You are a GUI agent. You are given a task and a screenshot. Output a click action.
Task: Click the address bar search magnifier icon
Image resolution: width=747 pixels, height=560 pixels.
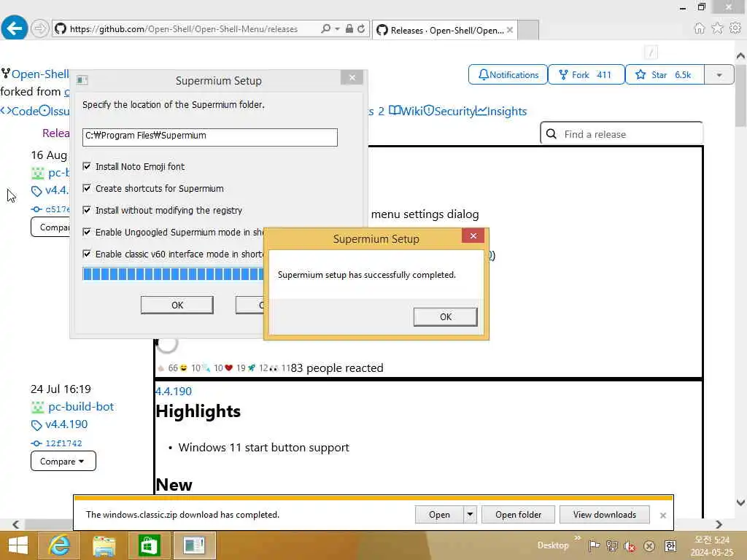click(x=325, y=28)
